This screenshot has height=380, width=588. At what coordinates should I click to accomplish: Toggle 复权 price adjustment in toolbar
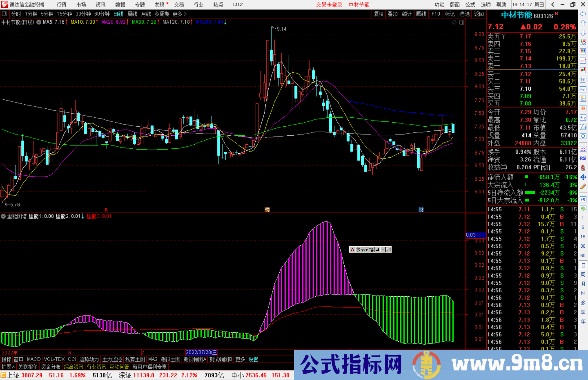tap(378, 14)
